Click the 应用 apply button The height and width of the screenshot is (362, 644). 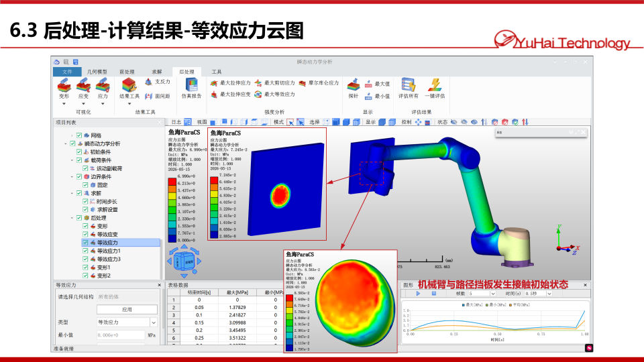click(127, 310)
